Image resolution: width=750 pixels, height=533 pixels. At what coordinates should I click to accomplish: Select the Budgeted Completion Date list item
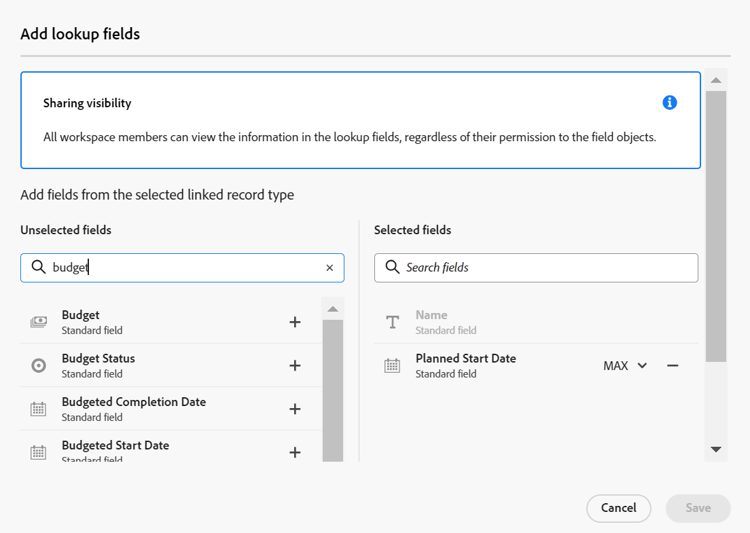(134, 408)
